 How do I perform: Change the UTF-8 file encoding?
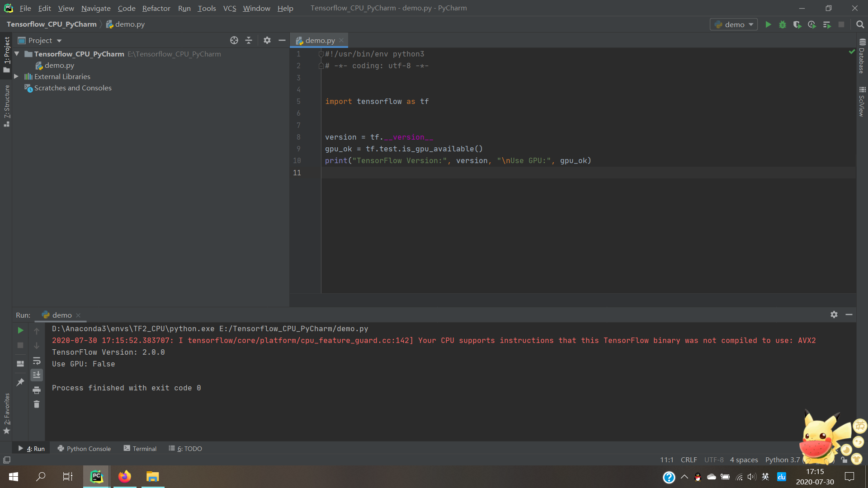(x=714, y=460)
